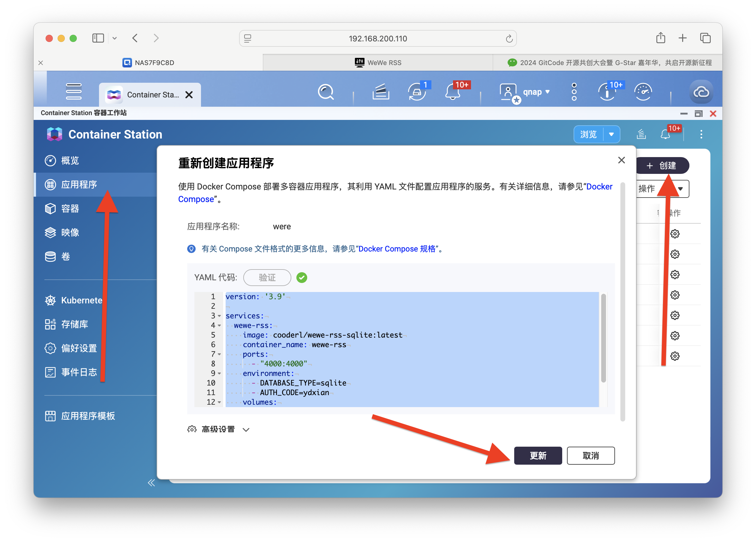Open 映像 in the sidebar

[95, 233]
